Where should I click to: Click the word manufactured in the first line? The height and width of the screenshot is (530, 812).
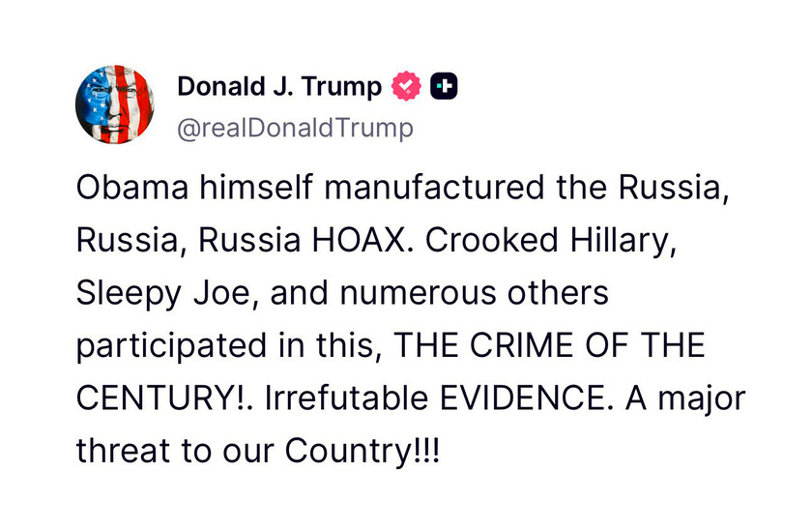point(434,187)
